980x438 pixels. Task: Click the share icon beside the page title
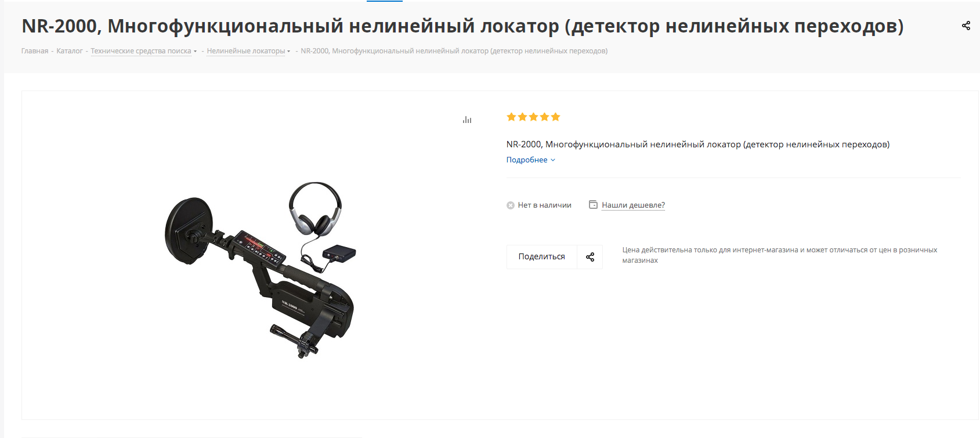point(966,26)
